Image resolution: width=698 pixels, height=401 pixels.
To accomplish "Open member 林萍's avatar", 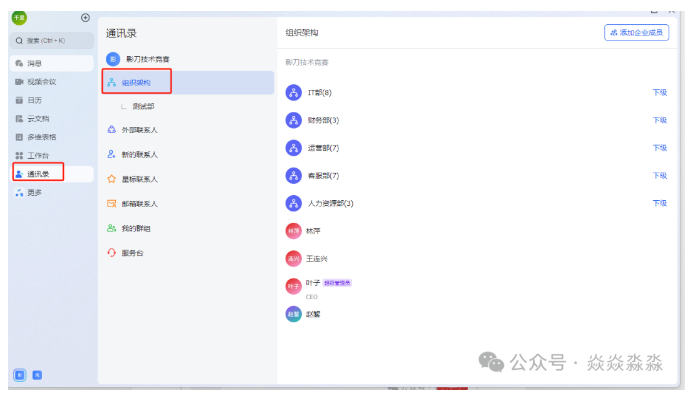I will tap(293, 231).
